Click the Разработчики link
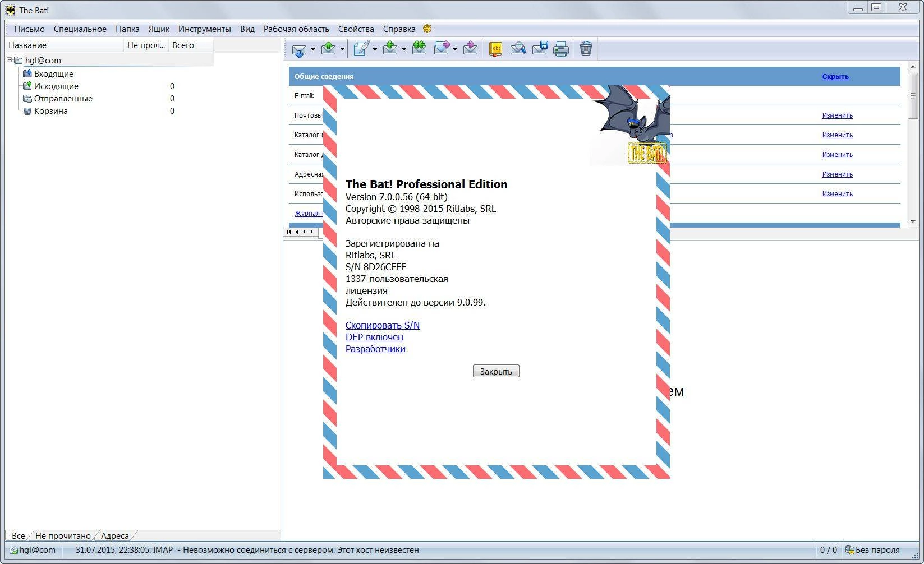924x564 pixels. click(x=375, y=349)
